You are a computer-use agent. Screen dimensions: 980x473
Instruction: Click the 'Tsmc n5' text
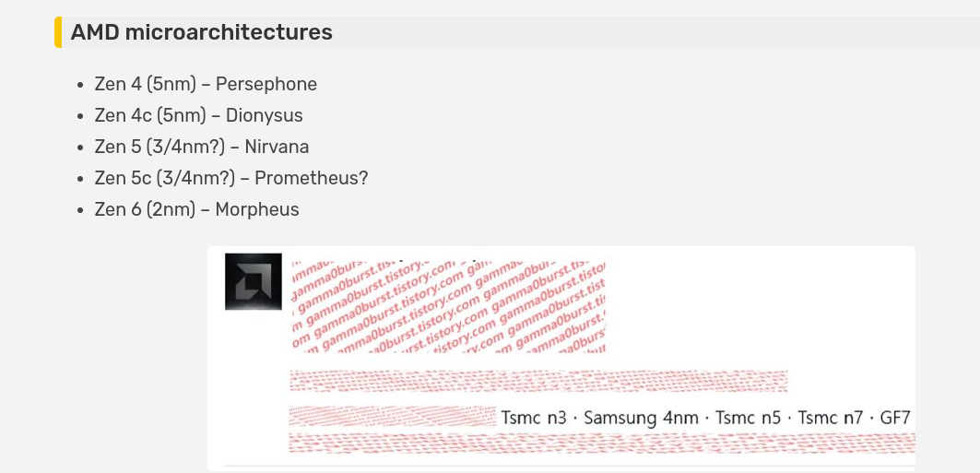click(748, 418)
